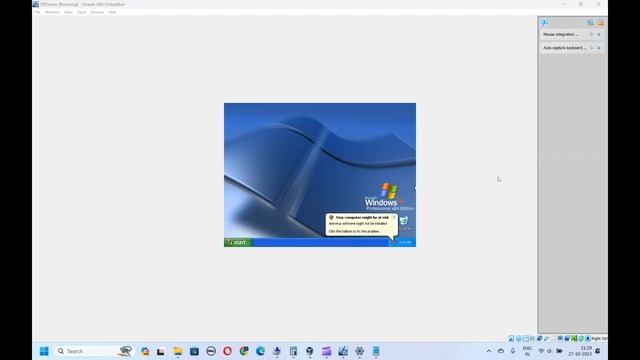This screenshot has width=640, height=360.
Task: Click the taskbar Search box
Action: [x=94, y=351]
